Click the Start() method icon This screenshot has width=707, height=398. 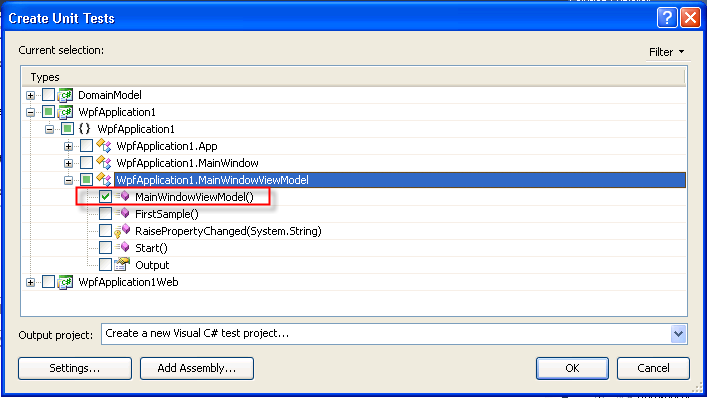(x=123, y=247)
